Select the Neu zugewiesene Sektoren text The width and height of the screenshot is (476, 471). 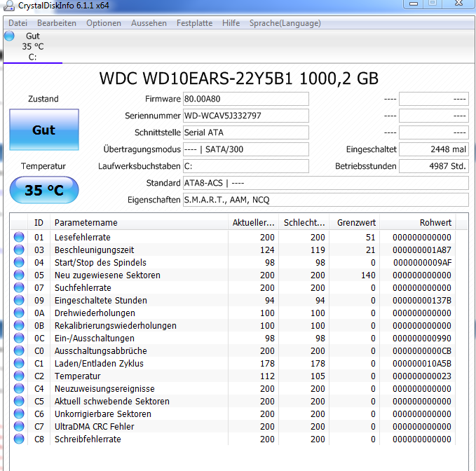[x=107, y=275]
